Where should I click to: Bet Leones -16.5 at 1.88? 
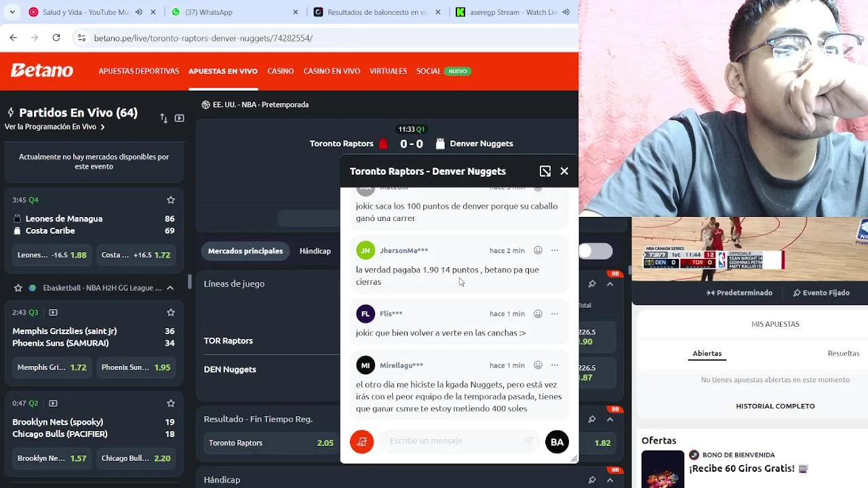pos(52,255)
